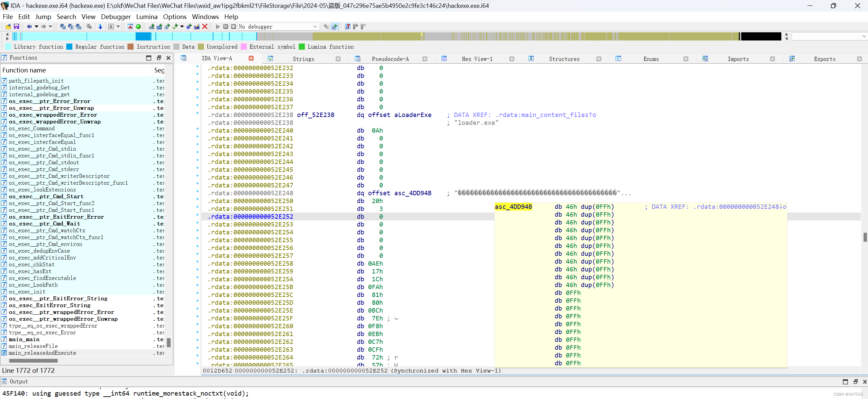This screenshot has height=399, width=868.
Task: Click the green S-plus toolbar icon
Action: point(175,27)
